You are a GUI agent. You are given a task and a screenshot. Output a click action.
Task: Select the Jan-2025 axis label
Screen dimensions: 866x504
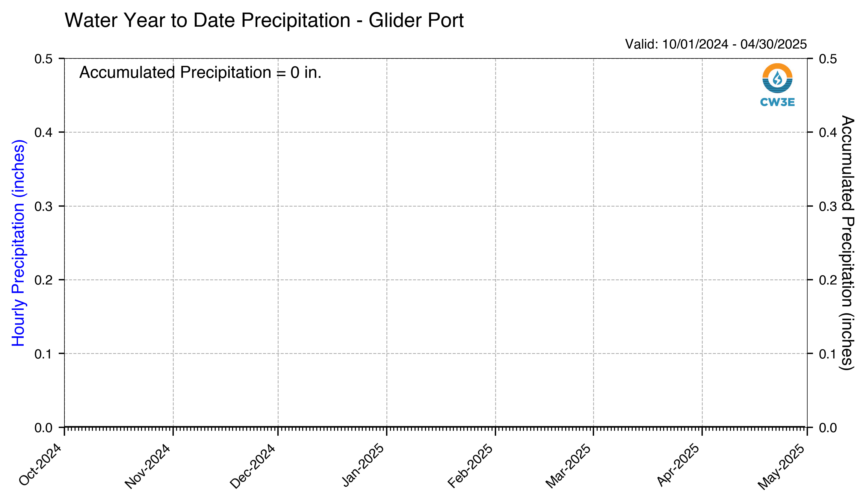click(x=363, y=465)
